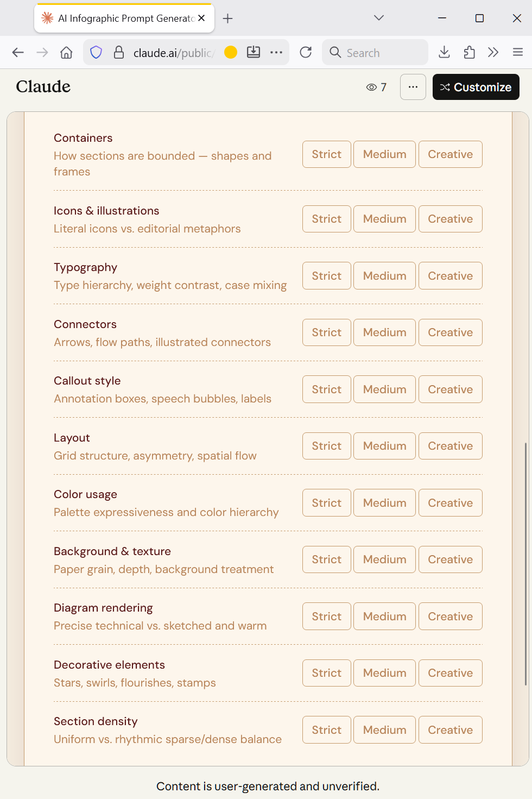The image size is (532, 799).
Task: Open a new browser tab
Action: [x=228, y=18]
